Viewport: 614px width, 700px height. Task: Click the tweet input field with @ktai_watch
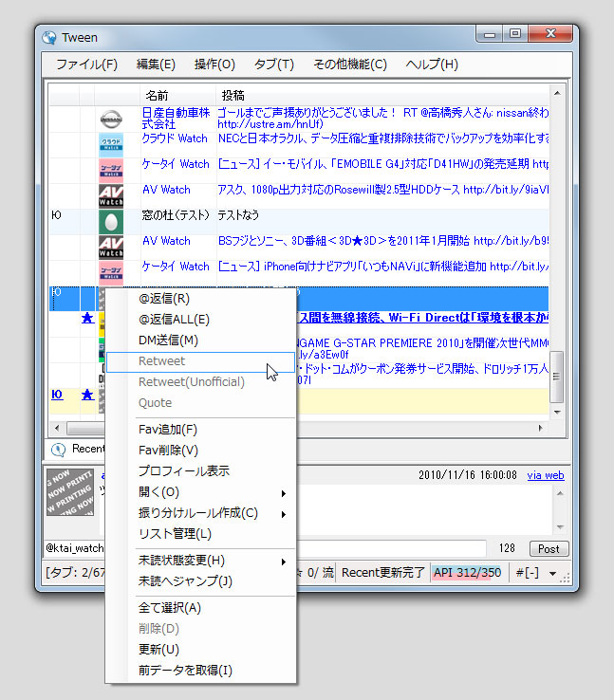point(266,548)
